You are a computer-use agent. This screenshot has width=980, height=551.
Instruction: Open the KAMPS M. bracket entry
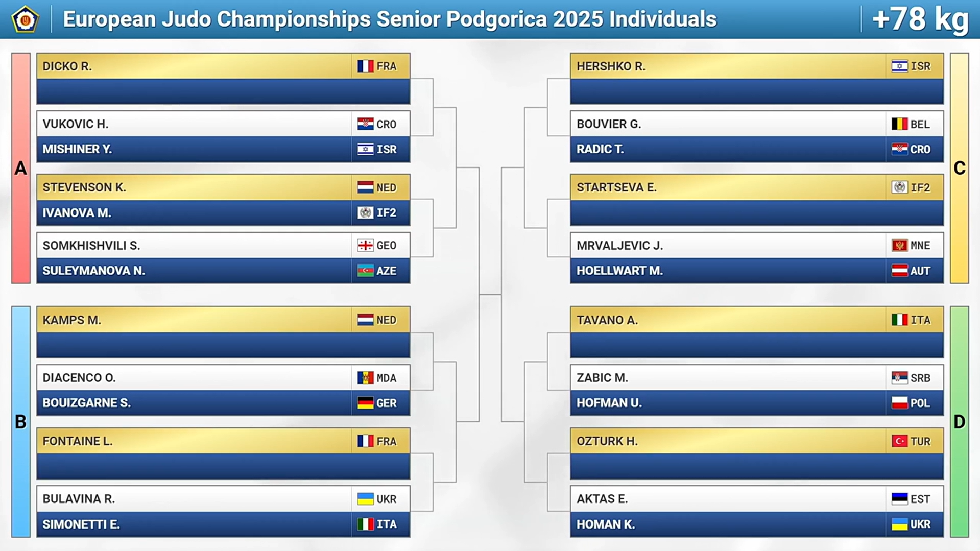point(223,320)
